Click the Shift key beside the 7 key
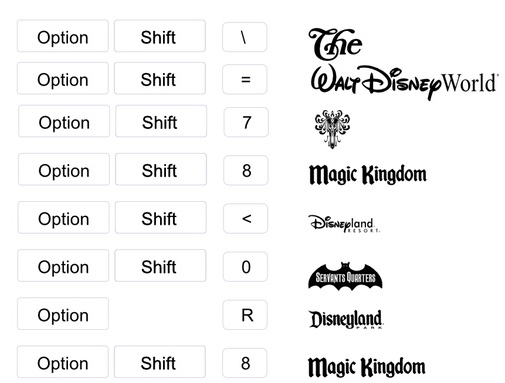The image size is (505, 383). (x=161, y=121)
